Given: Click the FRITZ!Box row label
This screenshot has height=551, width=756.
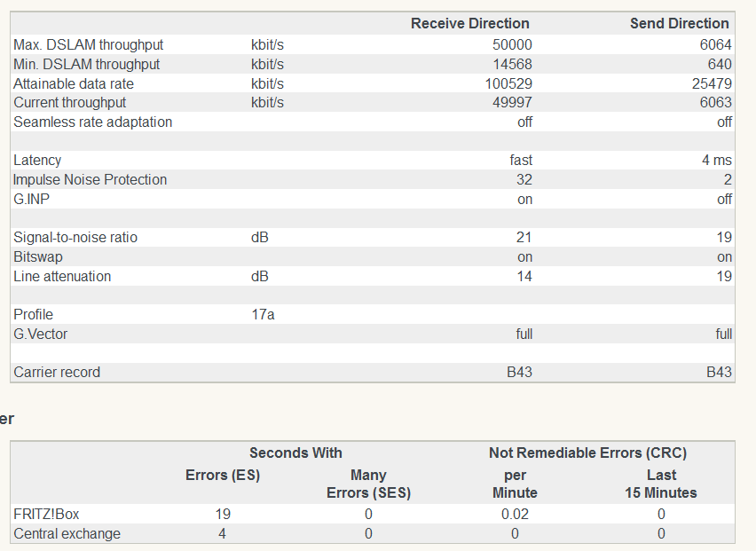Looking at the screenshot, I should coord(45,515).
